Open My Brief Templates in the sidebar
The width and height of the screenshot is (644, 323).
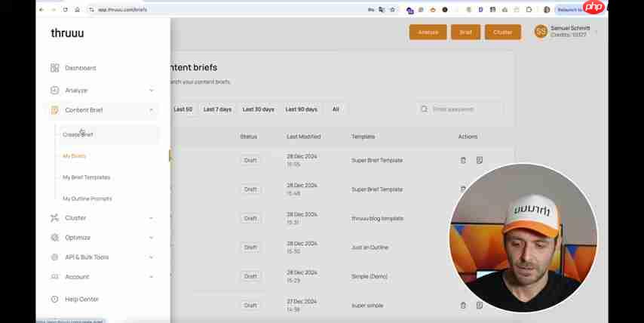pyautogui.click(x=86, y=177)
